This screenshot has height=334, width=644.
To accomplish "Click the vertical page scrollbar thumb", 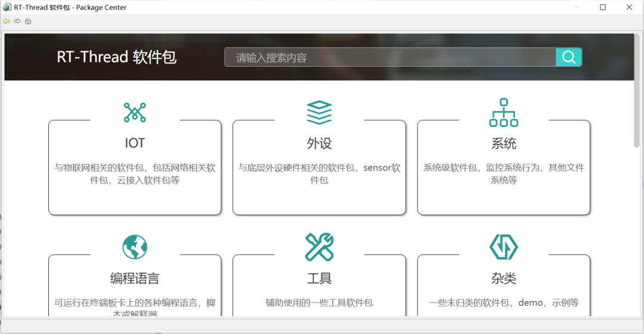I will 637,91.
